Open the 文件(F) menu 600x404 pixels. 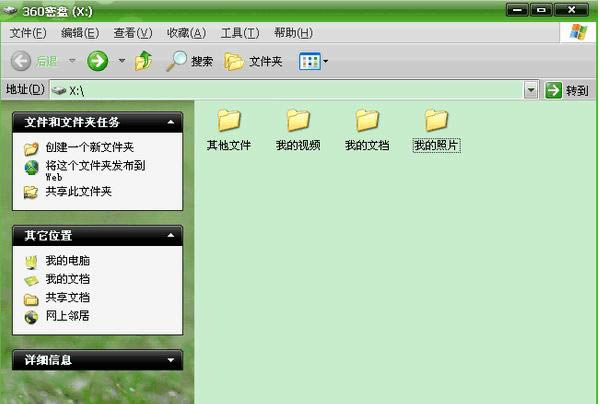28,33
